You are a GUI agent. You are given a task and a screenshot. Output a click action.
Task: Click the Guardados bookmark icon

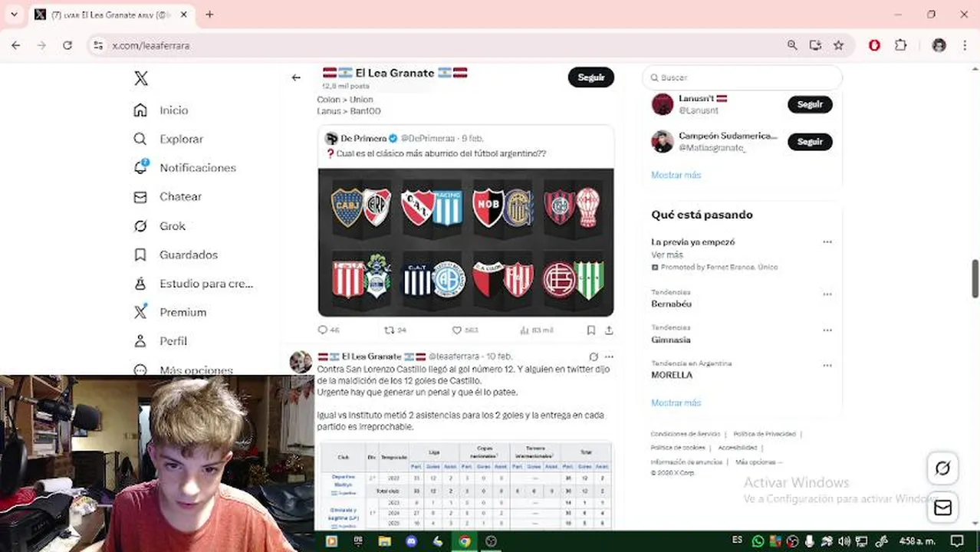pyautogui.click(x=140, y=255)
